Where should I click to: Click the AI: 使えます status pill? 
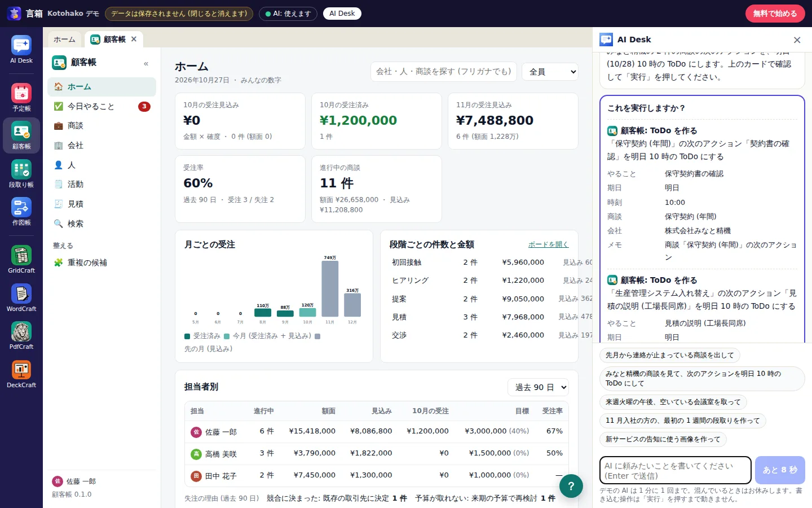(288, 14)
